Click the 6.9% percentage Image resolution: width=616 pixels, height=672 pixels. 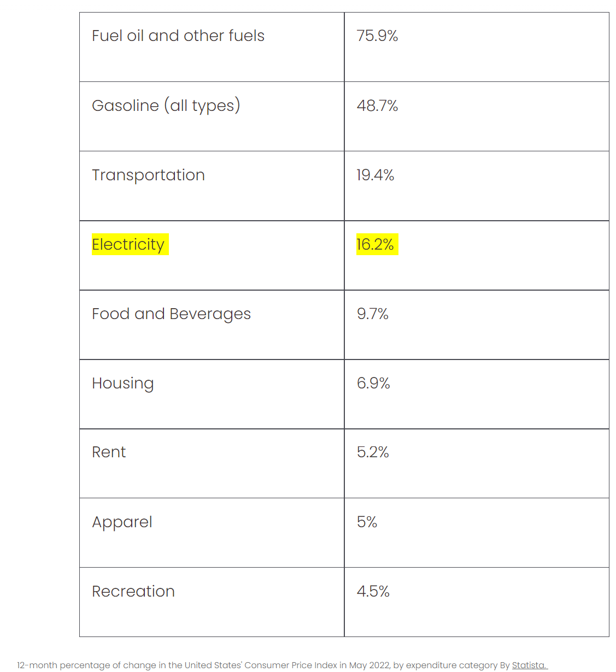373,383
